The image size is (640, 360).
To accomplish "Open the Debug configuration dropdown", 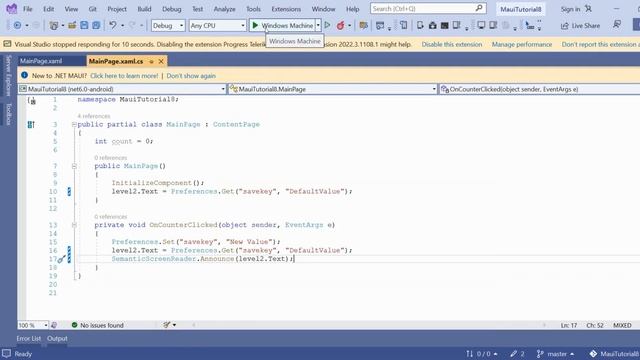I will click(168, 25).
